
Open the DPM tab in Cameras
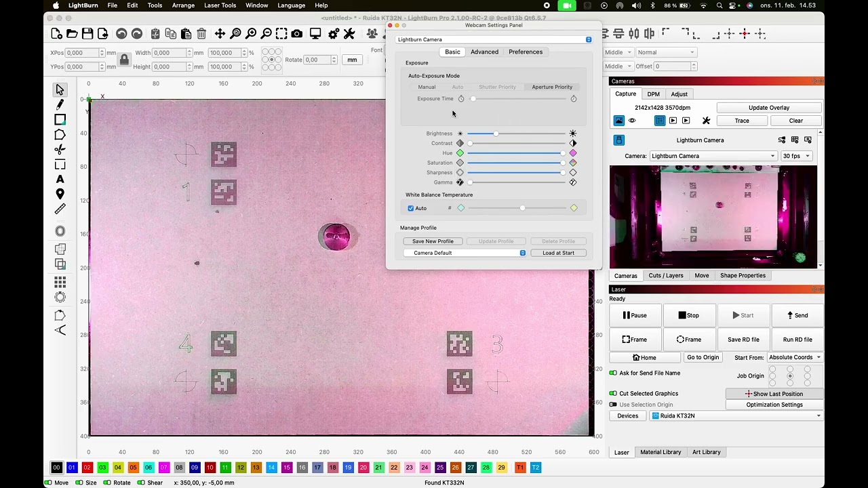(653, 94)
